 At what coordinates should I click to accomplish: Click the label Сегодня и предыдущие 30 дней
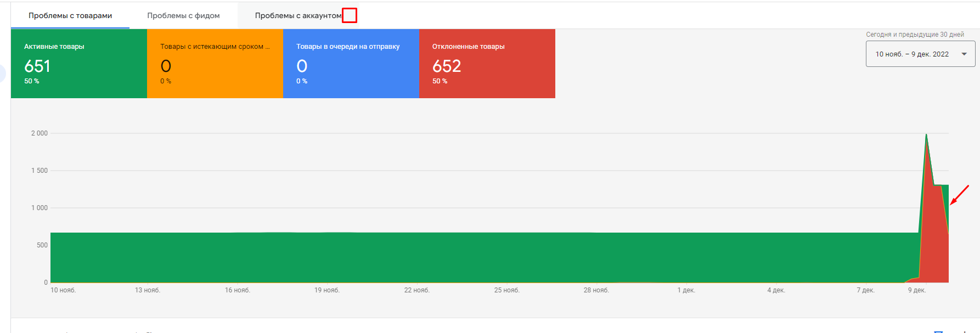915,35
